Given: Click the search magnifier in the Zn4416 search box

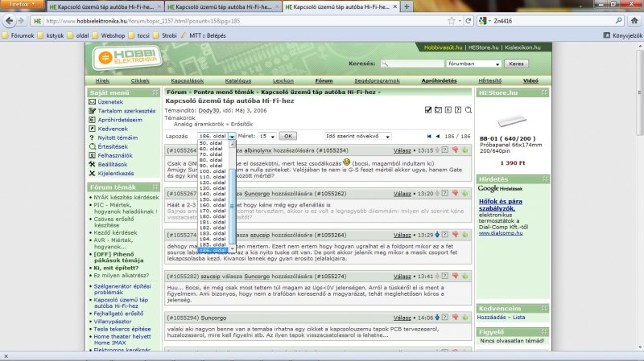Looking at the screenshot, I should (x=619, y=21).
